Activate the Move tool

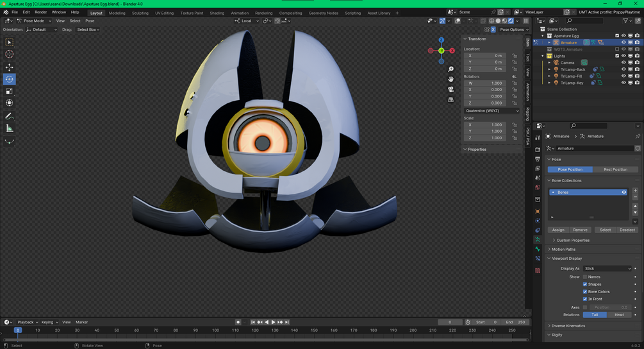[9, 67]
